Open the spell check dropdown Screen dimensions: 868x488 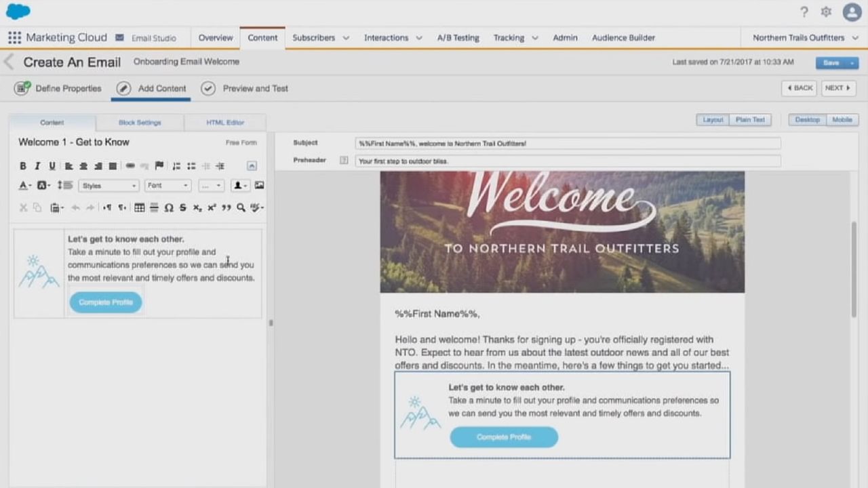tap(256, 207)
